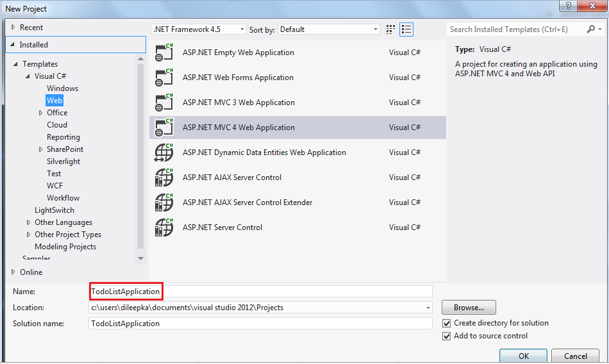The image size is (609, 364).
Task: Open the search options dropdown arrow
Action: coord(600,29)
